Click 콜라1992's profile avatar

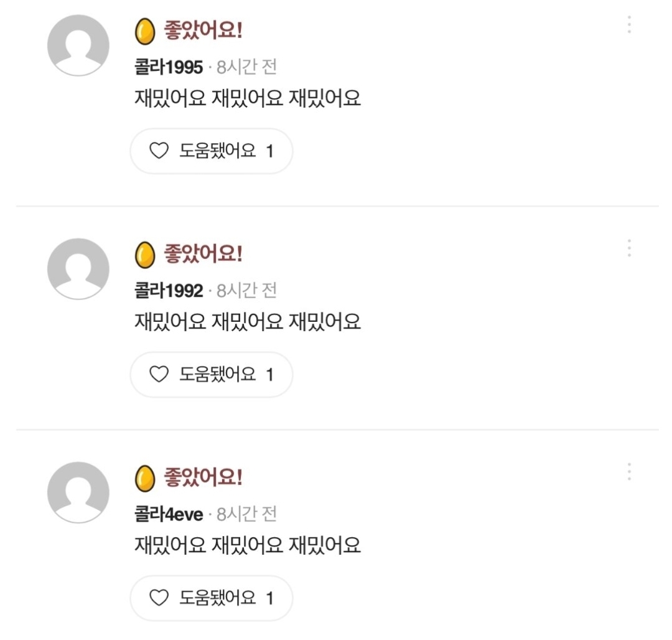pyautogui.click(x=78, y=269)
